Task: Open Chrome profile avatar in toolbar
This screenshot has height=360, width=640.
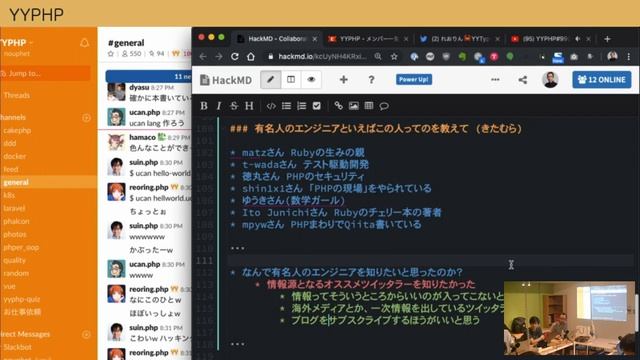Action: click(x=612, y=57)
